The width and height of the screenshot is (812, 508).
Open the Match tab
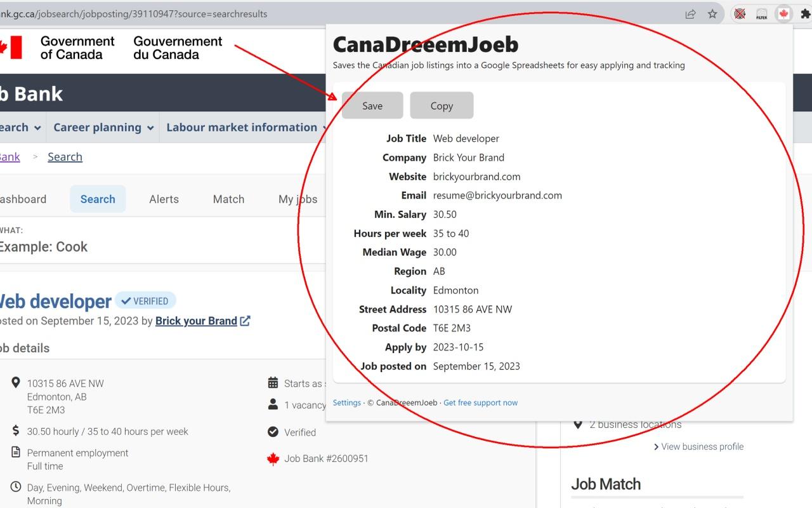[228, 199]
